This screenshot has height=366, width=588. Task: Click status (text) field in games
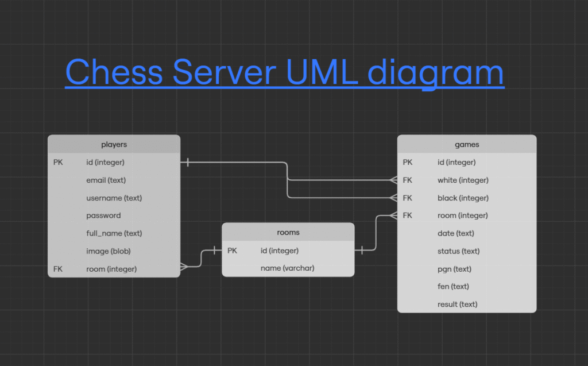click(x=458, y=251)
